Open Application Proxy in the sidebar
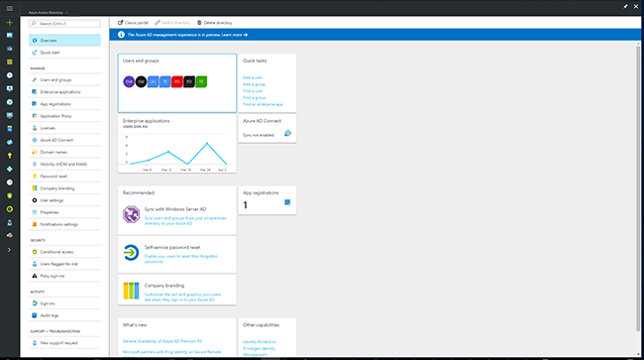644x360 pixels. pos(64,116)
